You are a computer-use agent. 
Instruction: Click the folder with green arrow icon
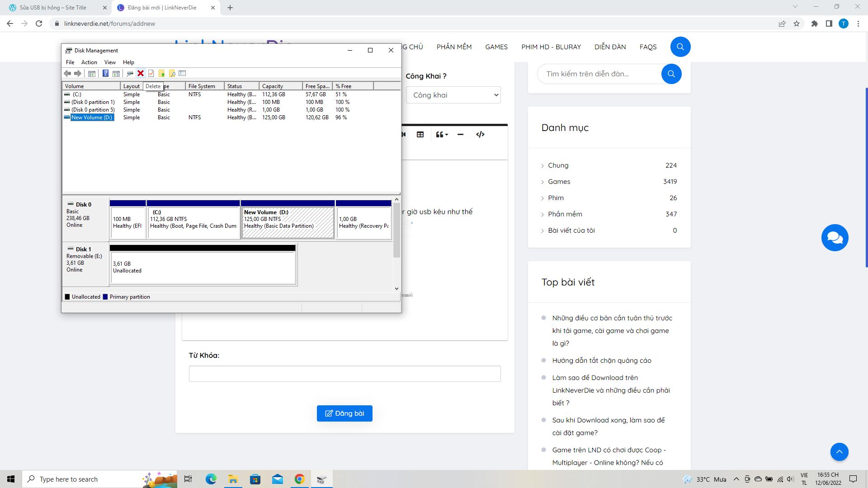click(x=161, y=73)
